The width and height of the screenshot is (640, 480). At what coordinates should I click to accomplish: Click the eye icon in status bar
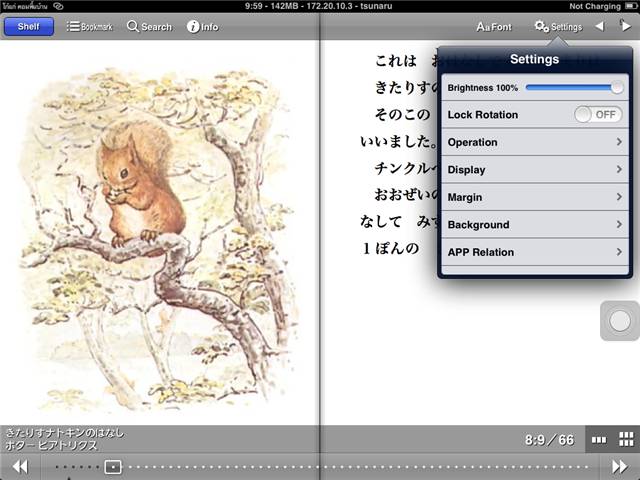pyautogui.click(x=58, y=6)
